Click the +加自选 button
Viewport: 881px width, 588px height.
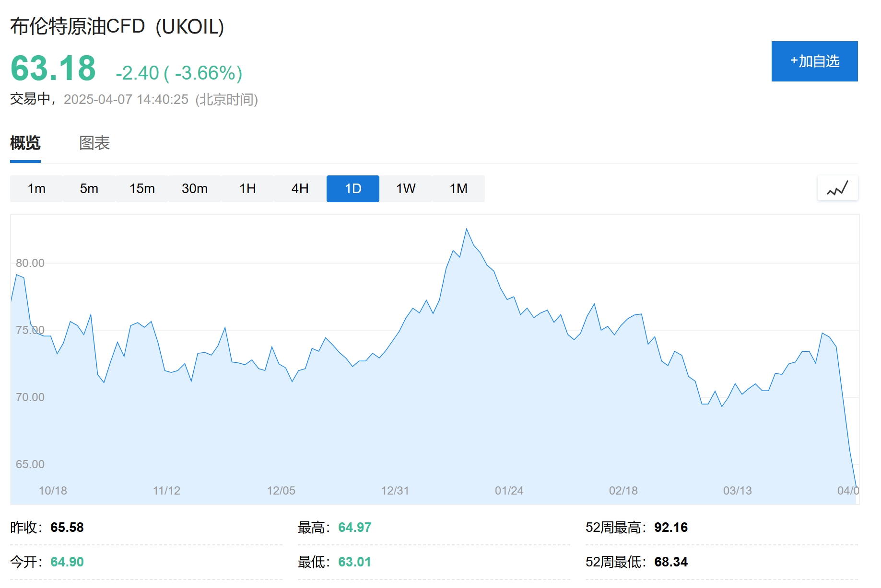pos(814,61)
